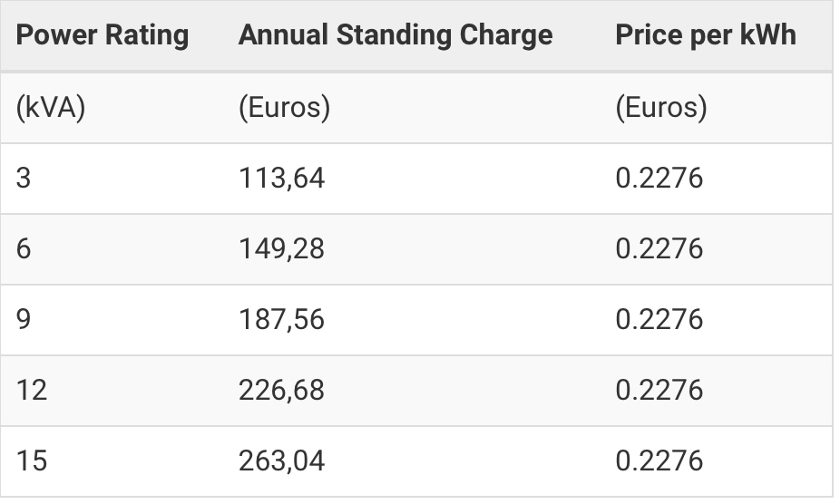
Task: Click the 12 kVA power rating cell
Action: click(x=32, y=390)
